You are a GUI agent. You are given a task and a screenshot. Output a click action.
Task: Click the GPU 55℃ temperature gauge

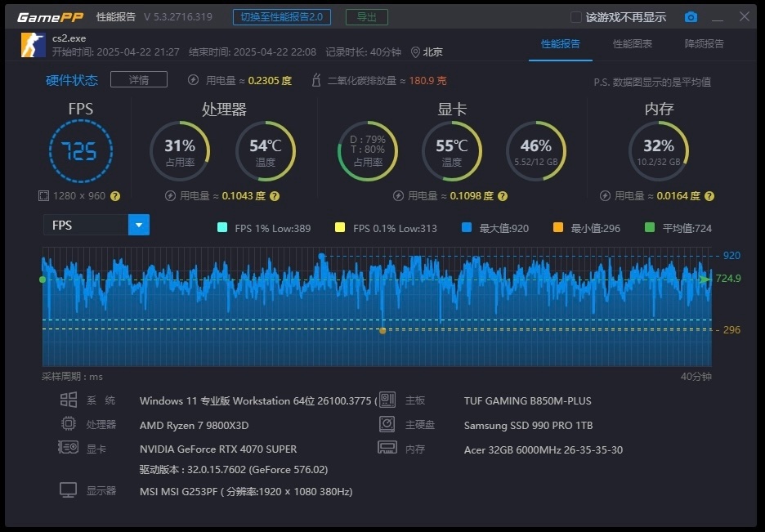tap(452, 151)
